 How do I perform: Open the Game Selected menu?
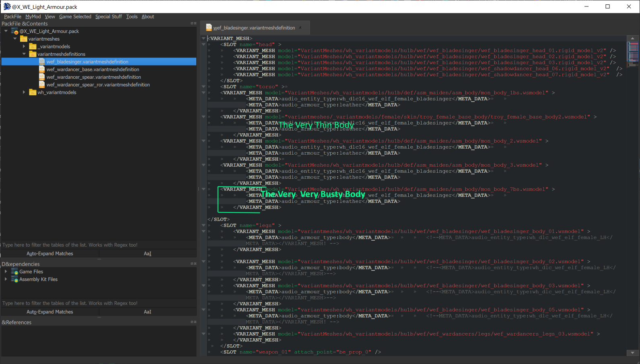coord(75,16)
